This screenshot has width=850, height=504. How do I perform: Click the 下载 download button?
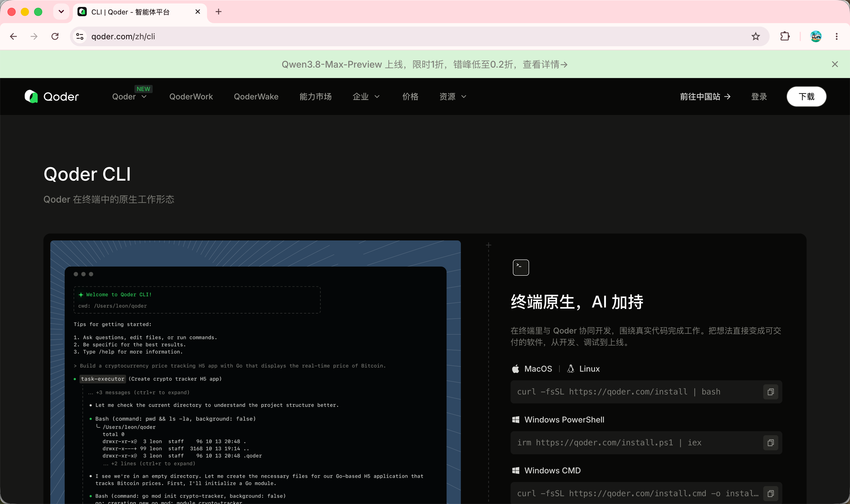tap(807, 97)
